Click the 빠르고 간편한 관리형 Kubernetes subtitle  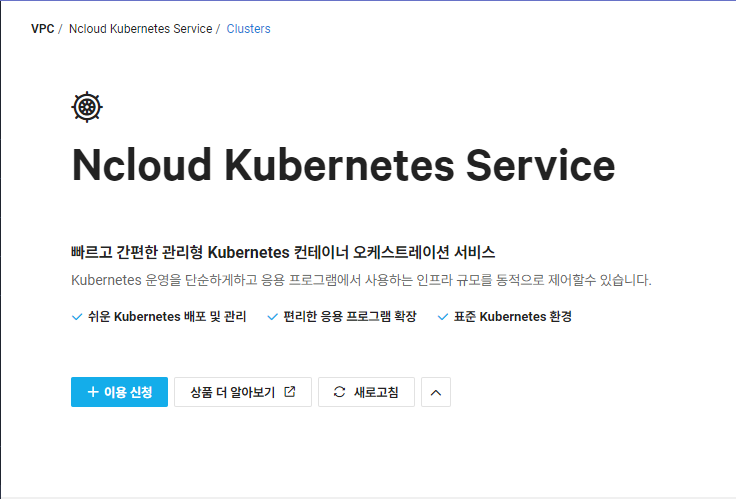tap(283, 252)
